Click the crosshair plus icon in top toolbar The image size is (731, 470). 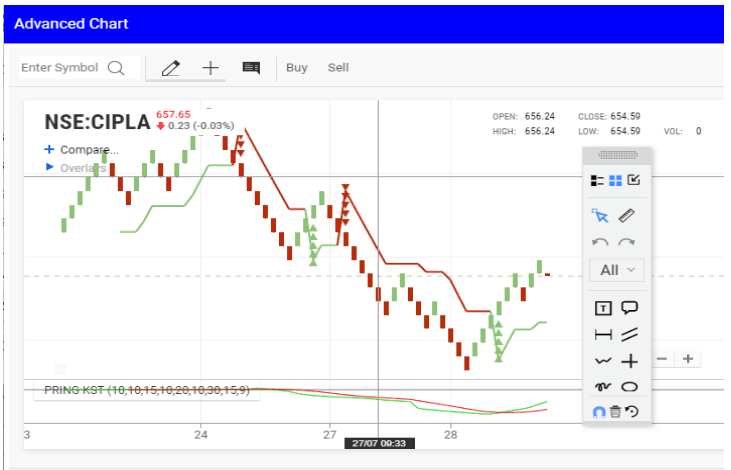pyautogui.click(x=210, y=68)
